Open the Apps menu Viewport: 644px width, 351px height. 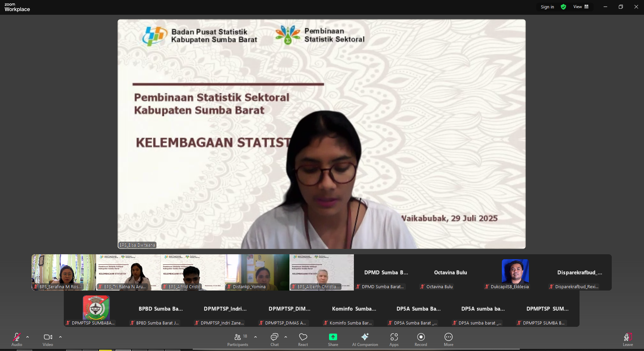pyautogui.click(x=394, y=339)
